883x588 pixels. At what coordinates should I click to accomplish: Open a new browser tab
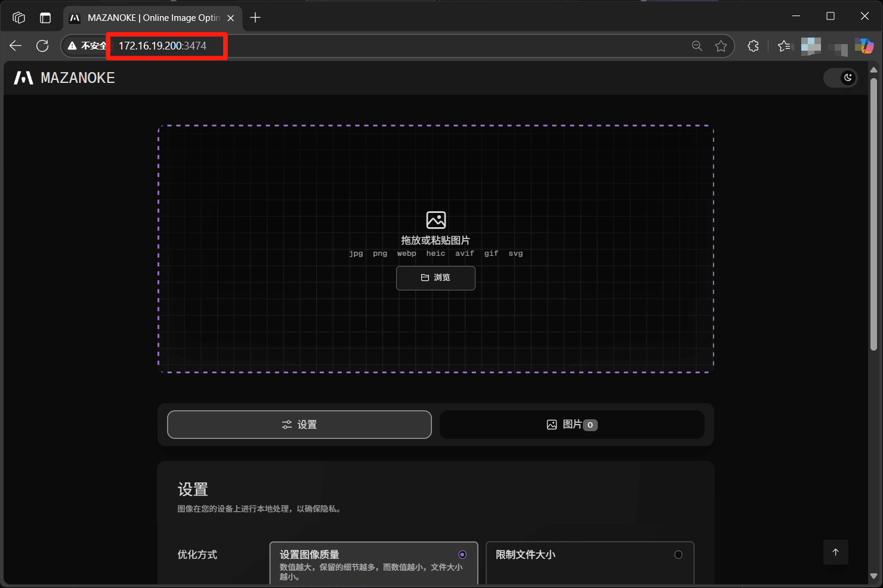point(255,18)
